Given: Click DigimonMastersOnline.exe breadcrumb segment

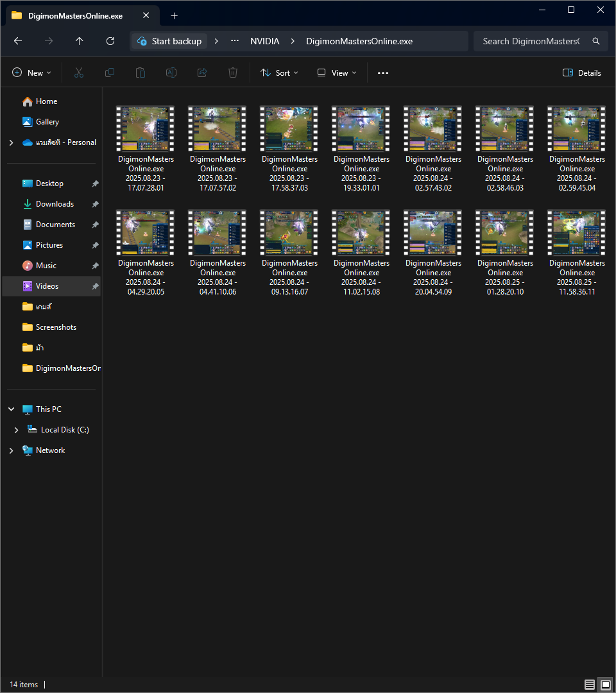Looking at the screenshot, I should tap(359, 41).
